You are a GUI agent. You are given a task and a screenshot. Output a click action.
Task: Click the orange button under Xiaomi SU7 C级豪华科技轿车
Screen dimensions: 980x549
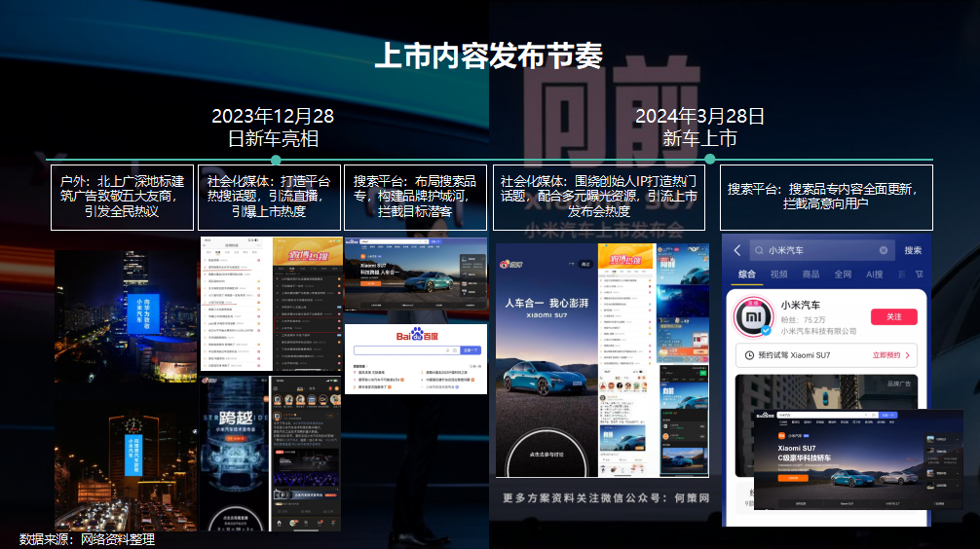(793, 478)
